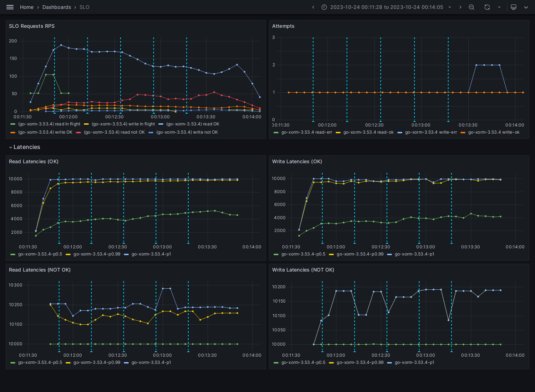Viewport: 535px width, 392px height.
Task: Toggle 'read In flight' legend series
Action: pyautogui.click(x=49, y=124)
